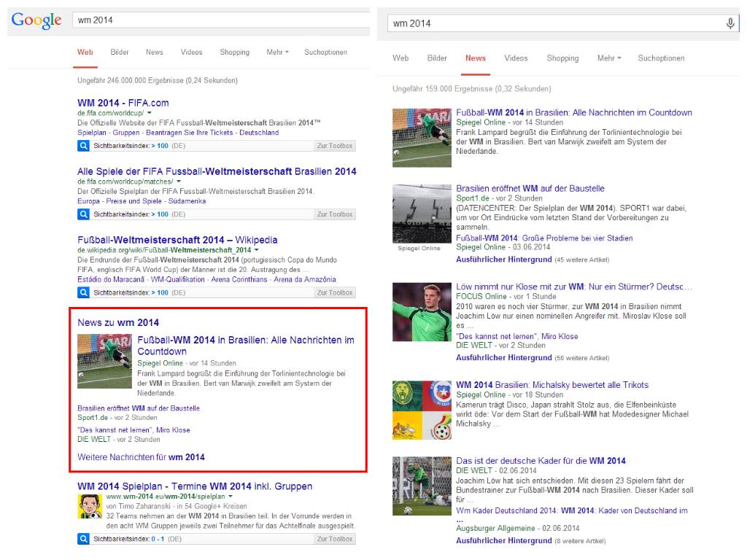Switch to Videos tab in the News results view
The height and width of the screenshot is (560, 747).
tap(516, 58)
